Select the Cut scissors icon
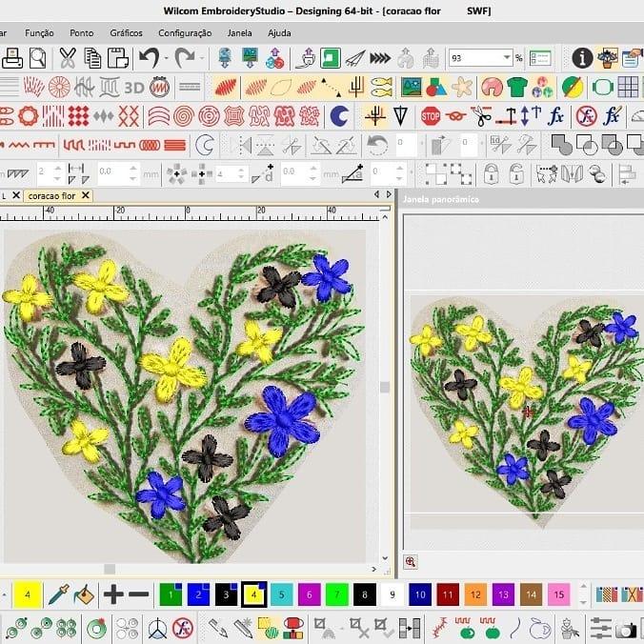The width and height of the screenshot is (644, 644). pos(68,59)
